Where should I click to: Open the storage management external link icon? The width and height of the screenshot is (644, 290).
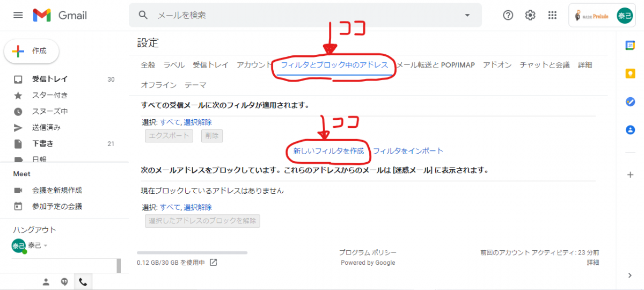point(213,263)
